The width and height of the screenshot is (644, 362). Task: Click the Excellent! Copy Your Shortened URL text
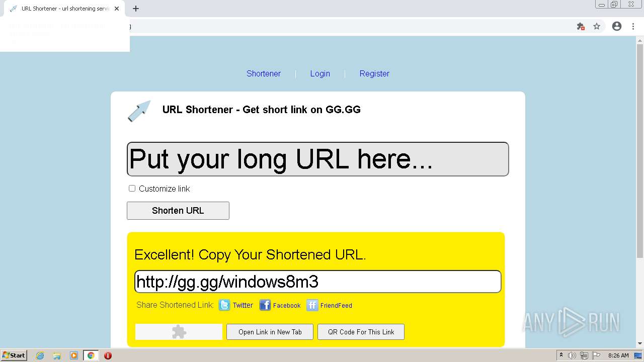coord(250,254)
